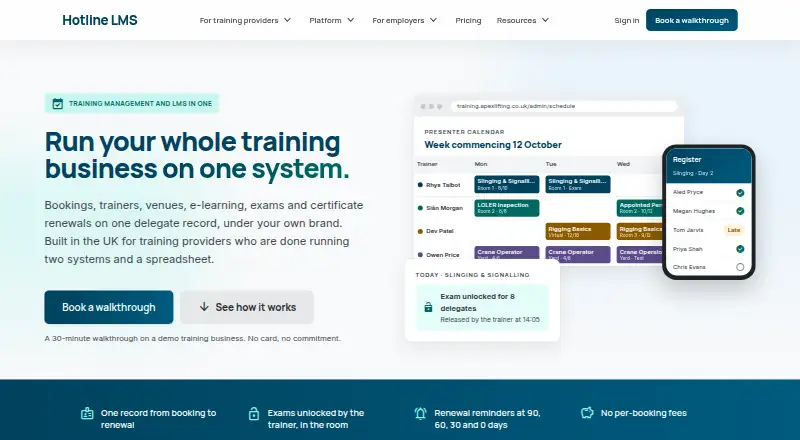Image resolution: width=800 pixels, height=440 pixels.
Task: Open the Pricing page
Action: tap(468, 20)
